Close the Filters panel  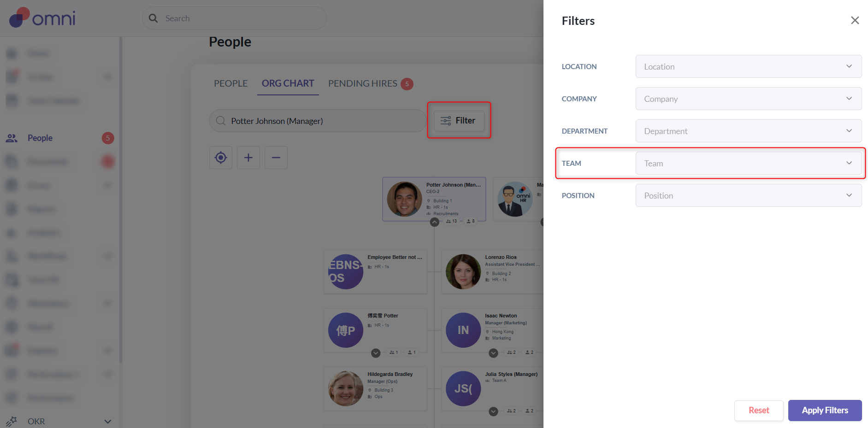coord(855,20)
